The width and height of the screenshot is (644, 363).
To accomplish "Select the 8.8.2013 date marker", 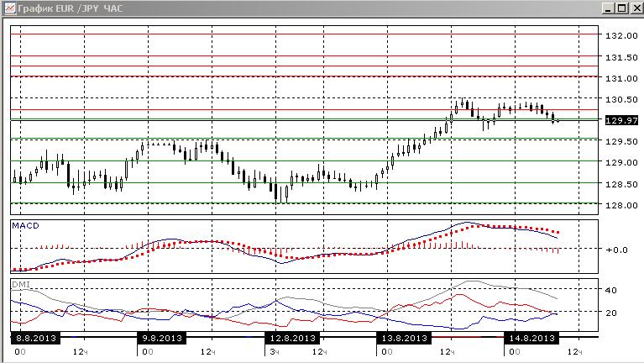I will 36,339.
